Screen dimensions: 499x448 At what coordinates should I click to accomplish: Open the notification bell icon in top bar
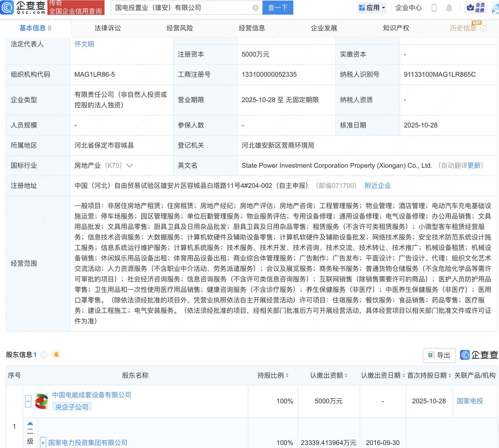point(449,8)
